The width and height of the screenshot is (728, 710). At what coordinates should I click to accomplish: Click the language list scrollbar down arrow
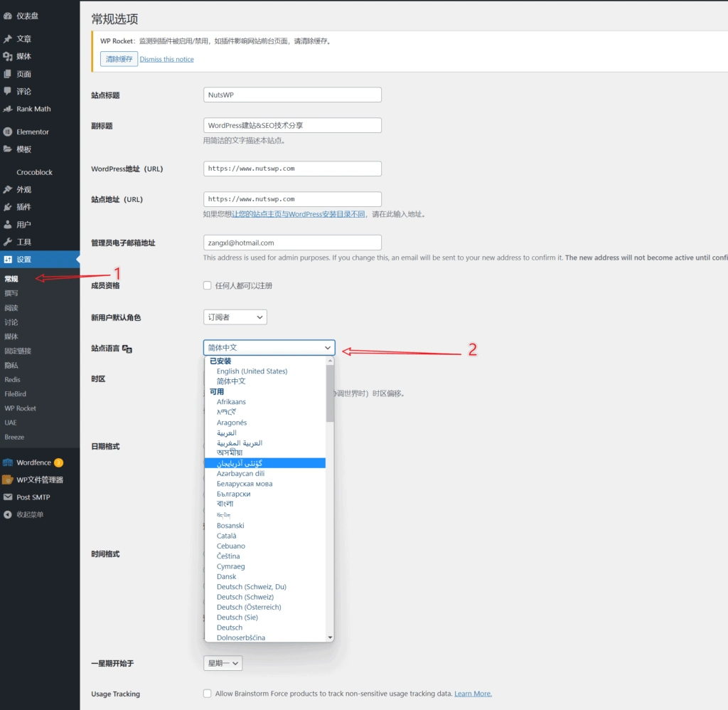pyautogui.click(x=330, y=637)
